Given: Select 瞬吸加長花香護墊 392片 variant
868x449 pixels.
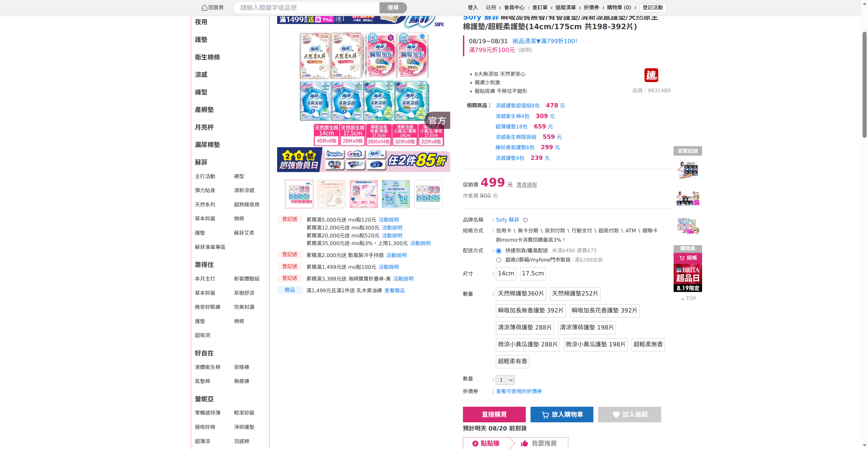Looking at the screenshot, I should click(x=604, y=310).
